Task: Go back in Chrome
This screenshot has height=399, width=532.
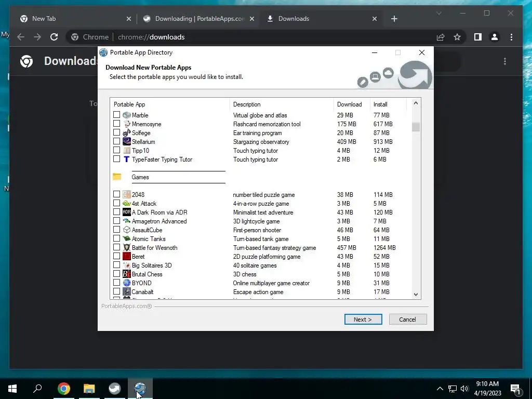Action: 21,37
